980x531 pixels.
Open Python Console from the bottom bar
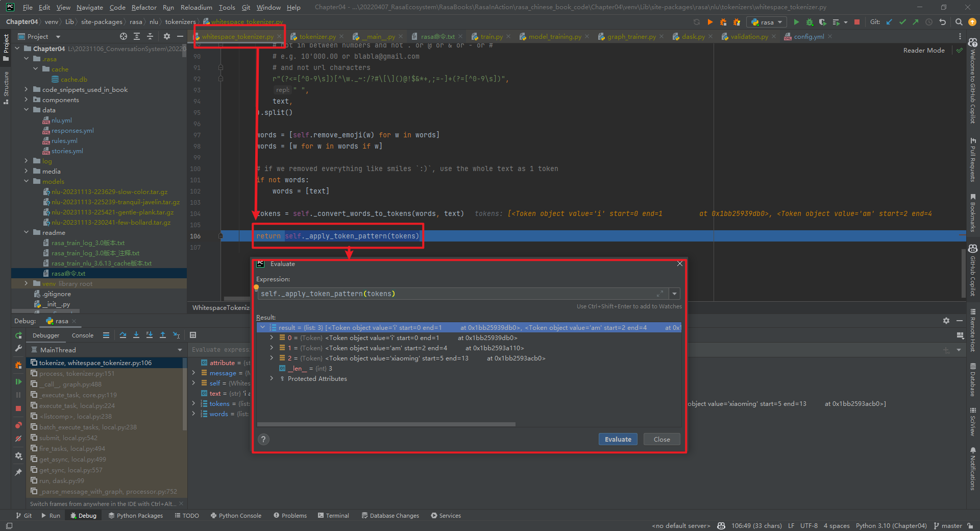tap(236, 516)
